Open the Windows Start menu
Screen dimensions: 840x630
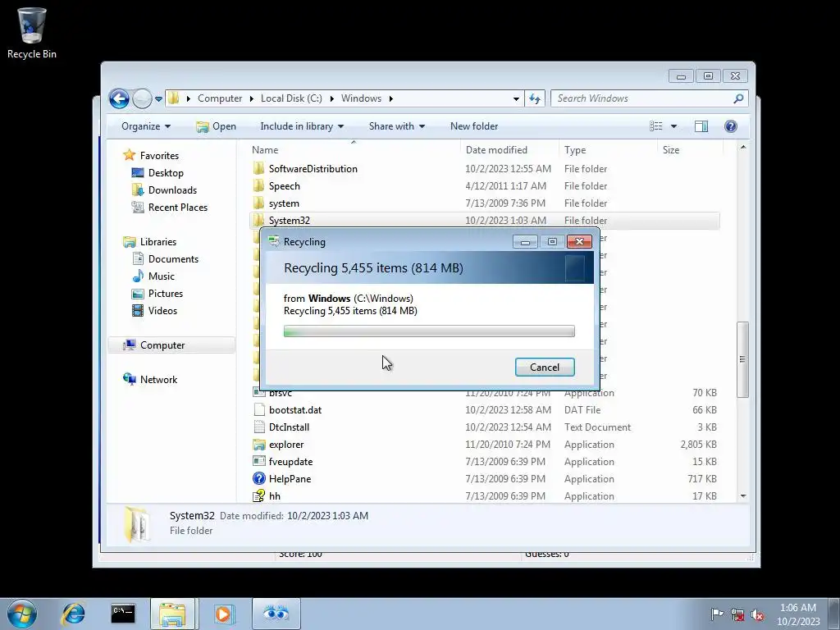(x=22, y=614)
